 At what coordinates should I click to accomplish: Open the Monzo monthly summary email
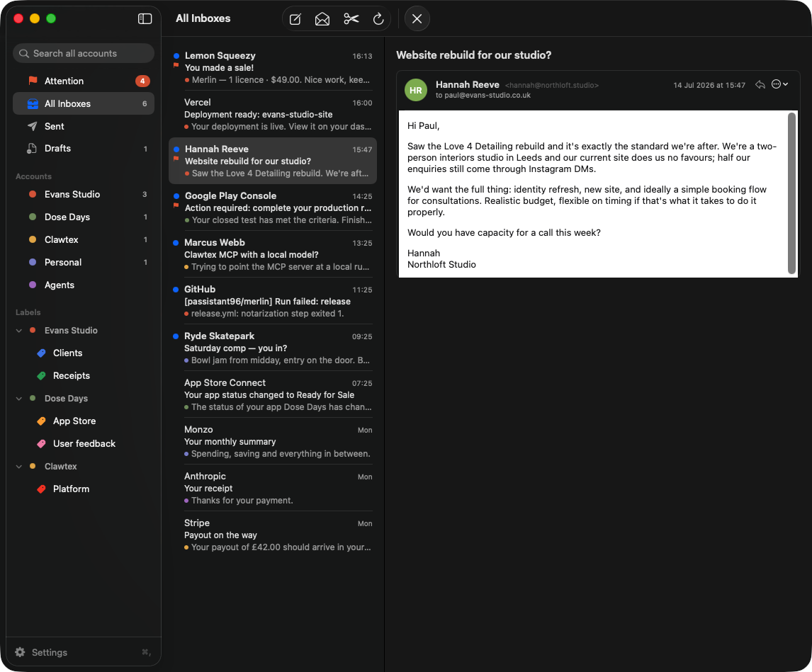tap(273, 442)
